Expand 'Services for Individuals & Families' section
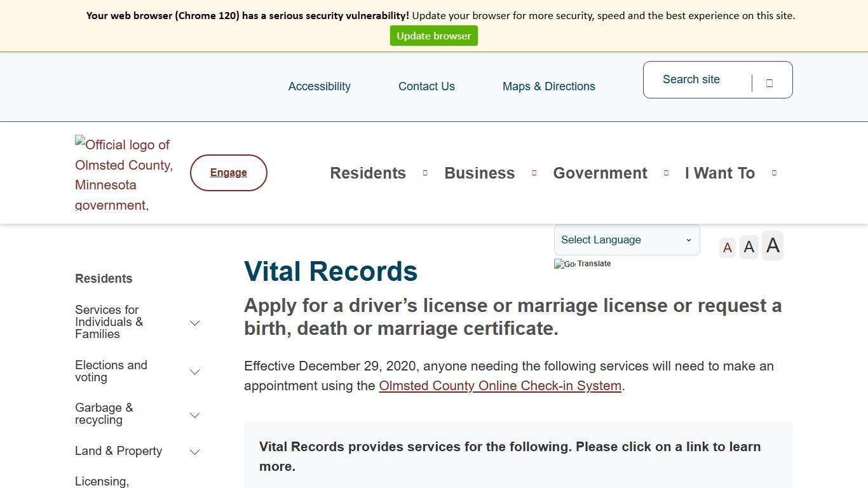Viewport: 868px width, 488px height. pyautogui.click(x=194, y=322)
